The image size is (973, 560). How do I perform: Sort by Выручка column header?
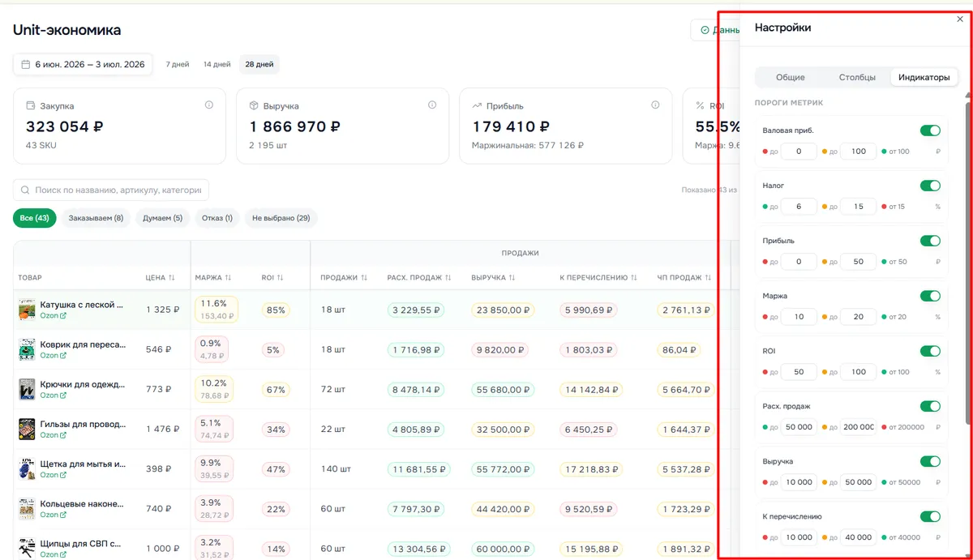tap(491, 277)
